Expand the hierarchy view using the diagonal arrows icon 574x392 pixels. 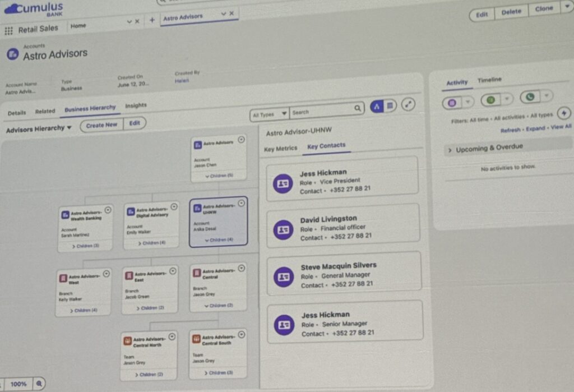point(408,105)
